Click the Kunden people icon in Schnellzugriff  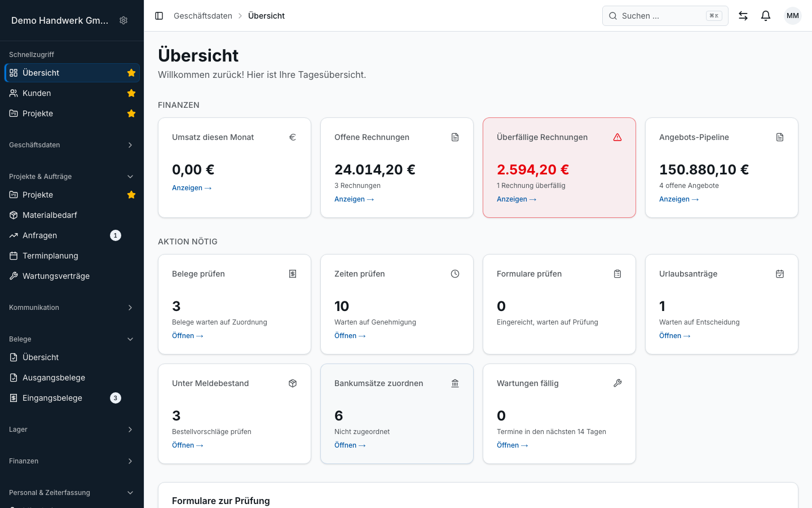tap(14, 93)
